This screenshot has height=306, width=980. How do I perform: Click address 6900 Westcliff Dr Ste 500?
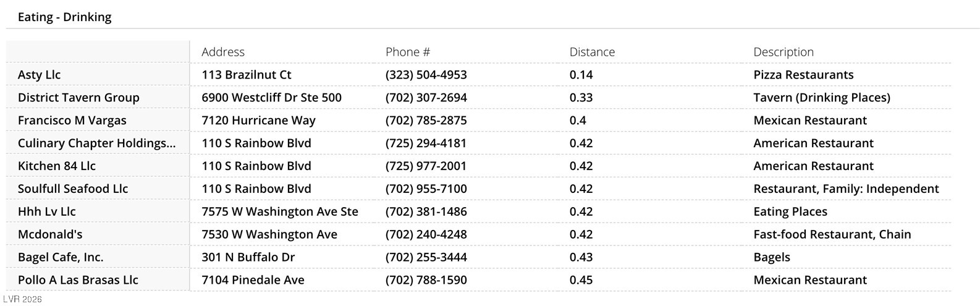coord(271,98)
